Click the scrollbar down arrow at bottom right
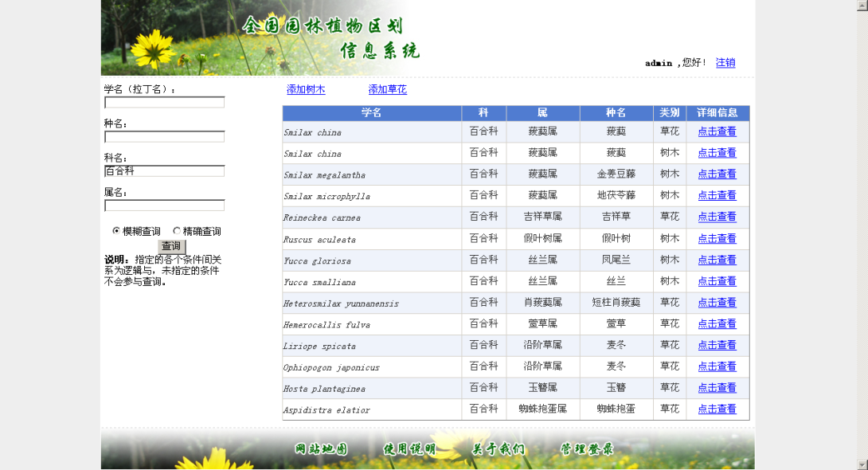Screen dimensions: 868x470 862,464
